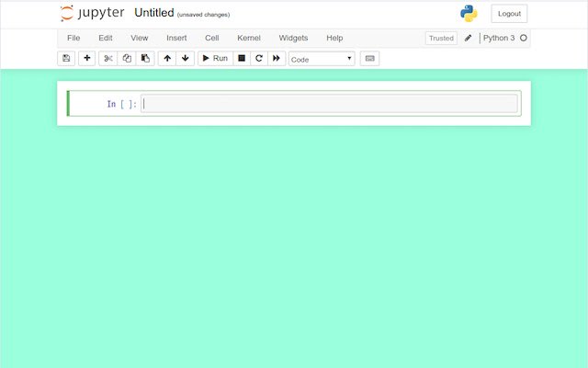Click the pencil edit mode indicator

(x=468, y=38)
